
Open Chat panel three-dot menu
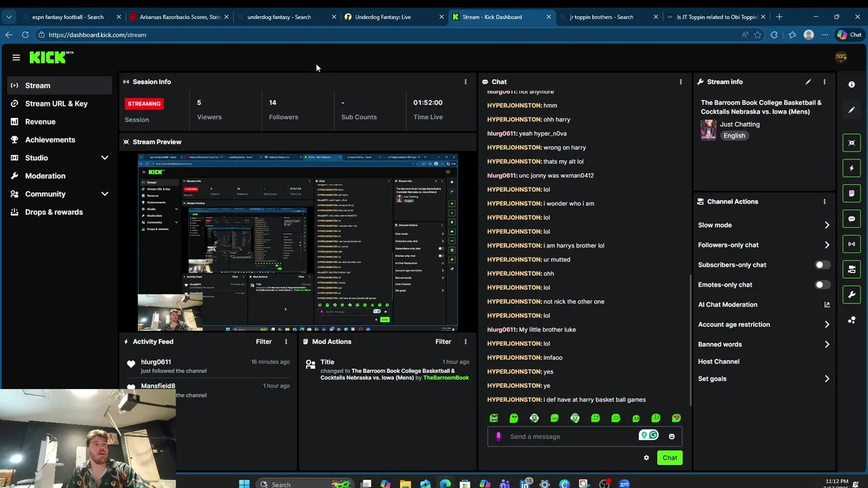pos(681,81)
